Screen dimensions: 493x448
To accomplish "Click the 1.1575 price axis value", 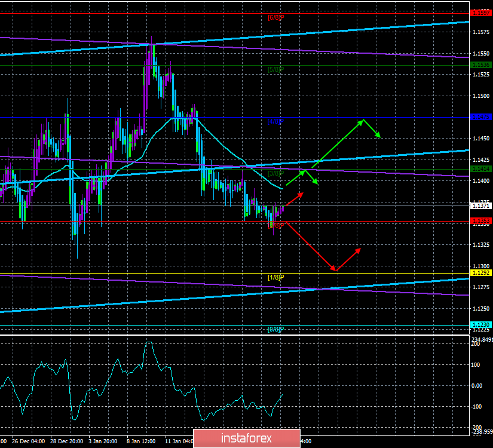I will click(x=481, y=32).
